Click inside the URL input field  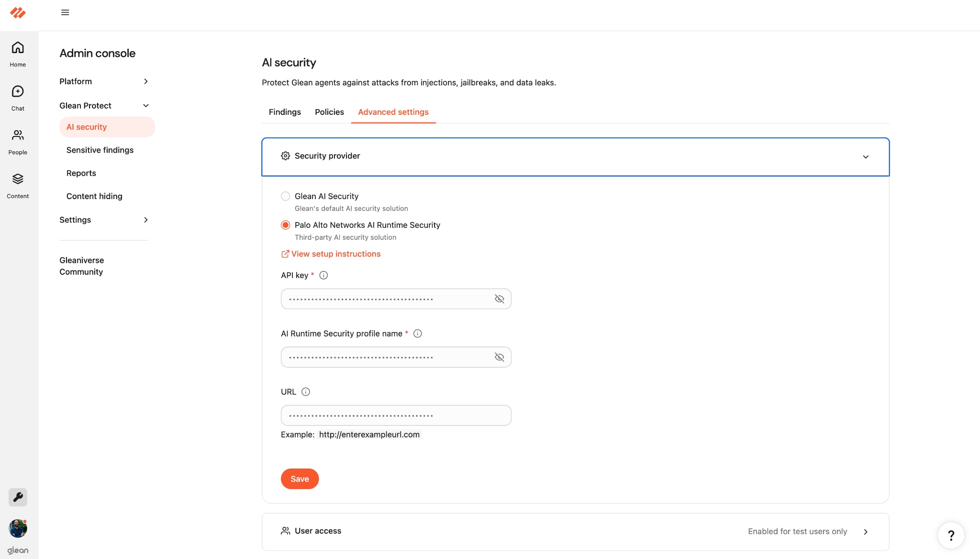396,415
